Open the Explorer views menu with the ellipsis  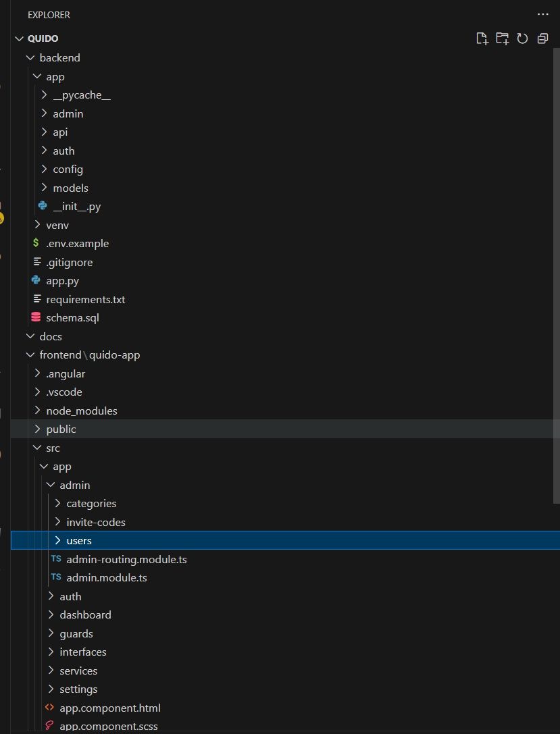pyautogui.click(x=542, y=14)
